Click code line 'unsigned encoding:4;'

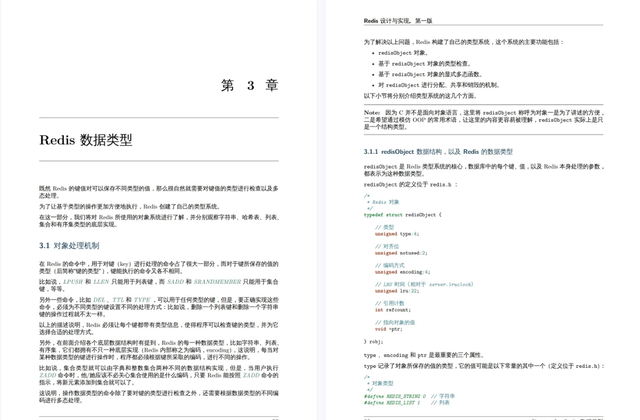tap(402, 272)
